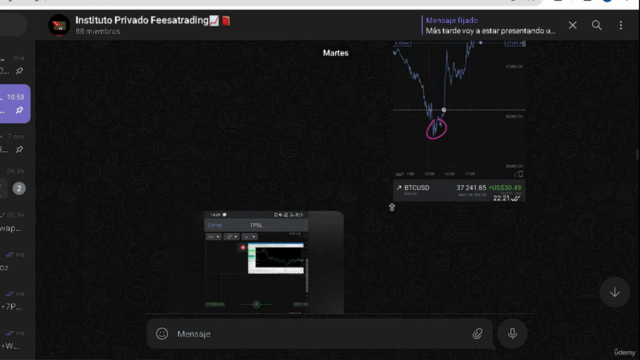
Task: Open the chat preview ending '+7P...'
Action: click(x=15, y=300)
